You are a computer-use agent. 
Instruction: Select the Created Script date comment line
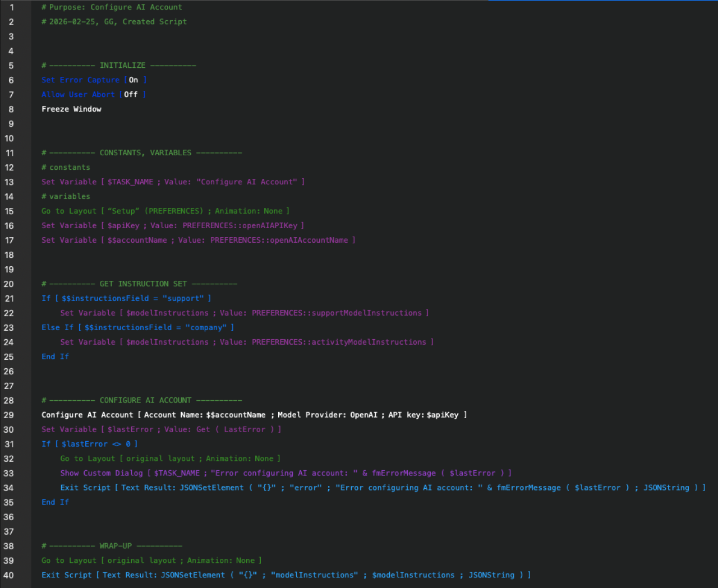(114, 22)
